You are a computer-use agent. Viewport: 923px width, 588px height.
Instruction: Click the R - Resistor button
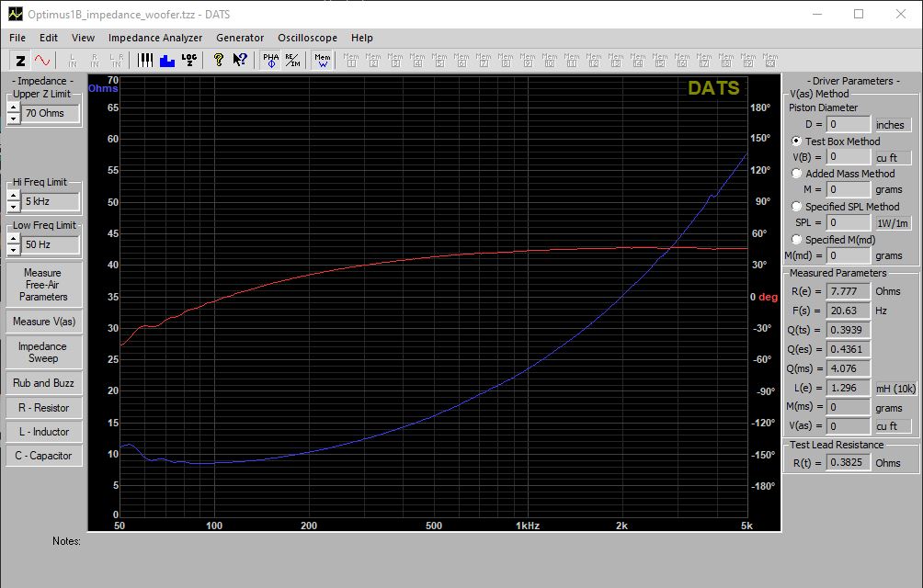tap(43, 408)
